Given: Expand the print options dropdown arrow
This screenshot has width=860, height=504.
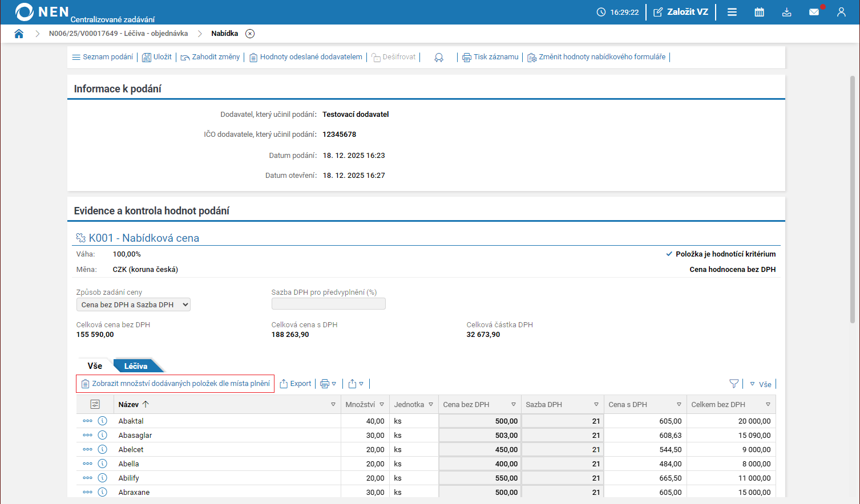Looking at the screenshot, I should (334, 384).
